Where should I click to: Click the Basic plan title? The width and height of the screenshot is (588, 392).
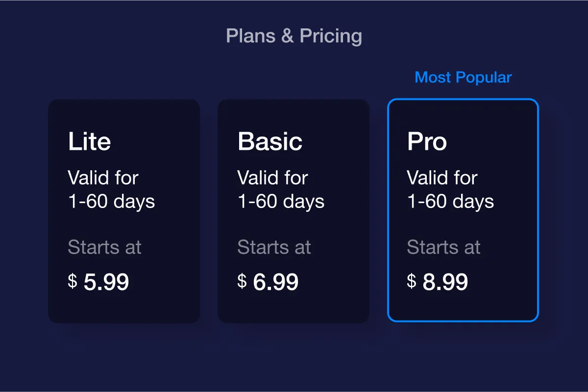point(270,141)
